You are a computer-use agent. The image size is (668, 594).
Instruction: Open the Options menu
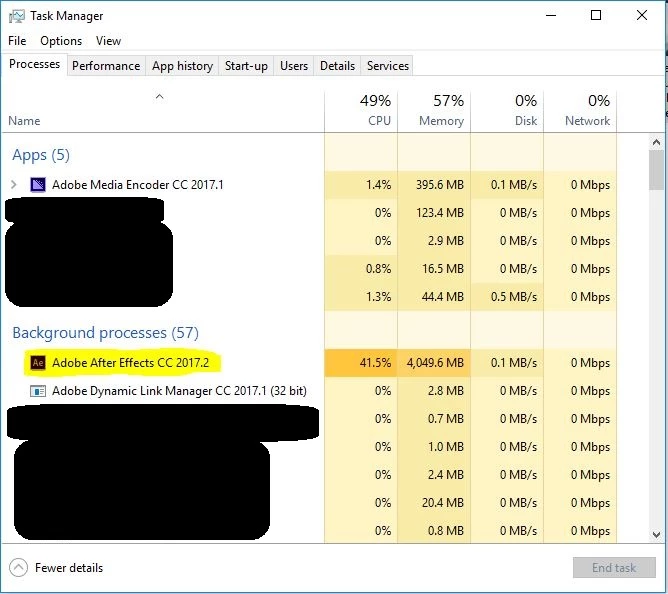click(61, 41)
